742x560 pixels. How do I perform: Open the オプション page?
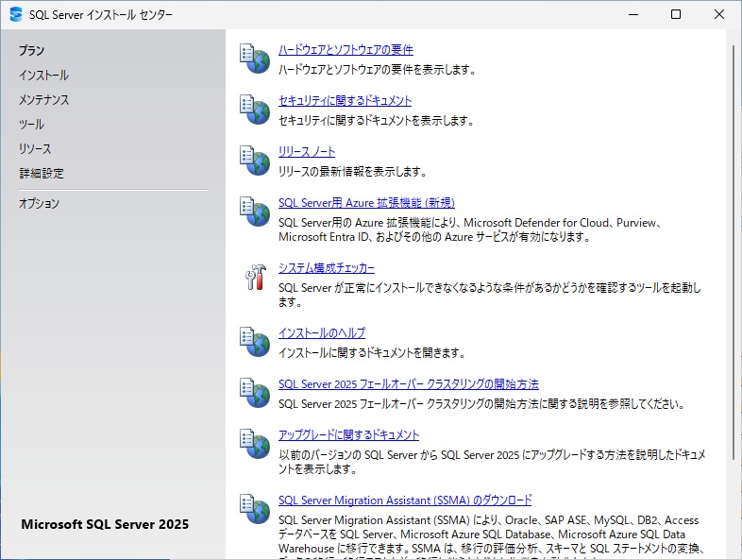[39, 204]
